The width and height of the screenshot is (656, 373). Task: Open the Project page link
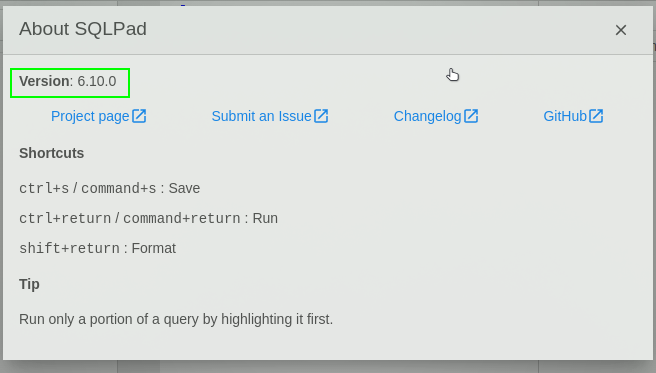(x=99, y=116)
